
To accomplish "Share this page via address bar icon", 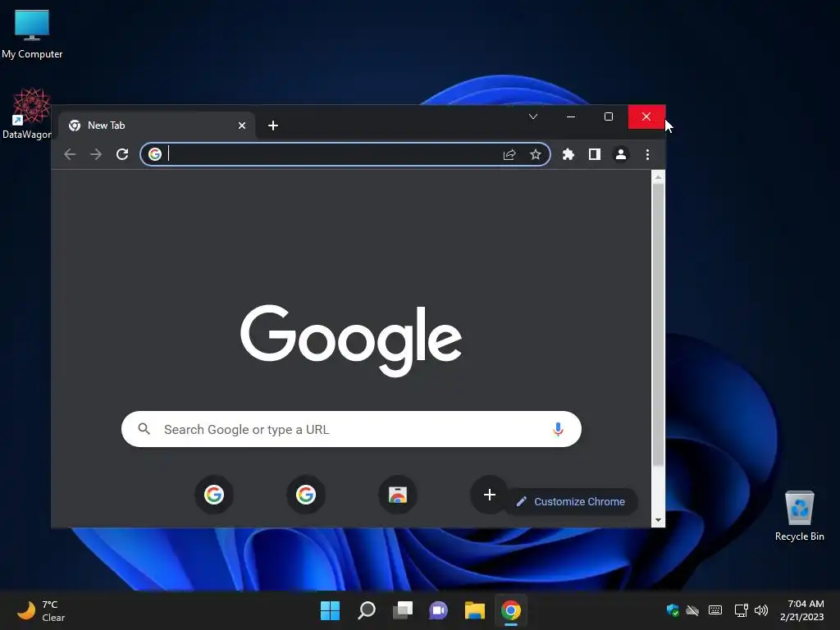I will click(509, 155).
